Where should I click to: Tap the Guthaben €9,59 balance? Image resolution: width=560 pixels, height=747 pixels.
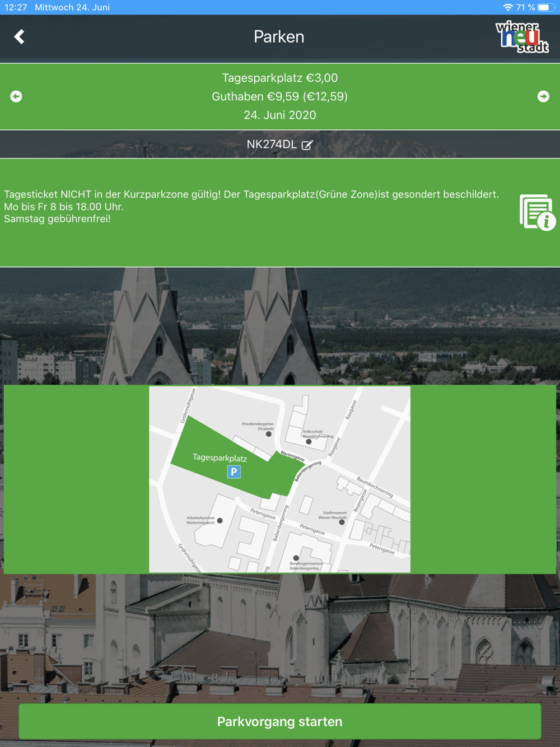280,96
